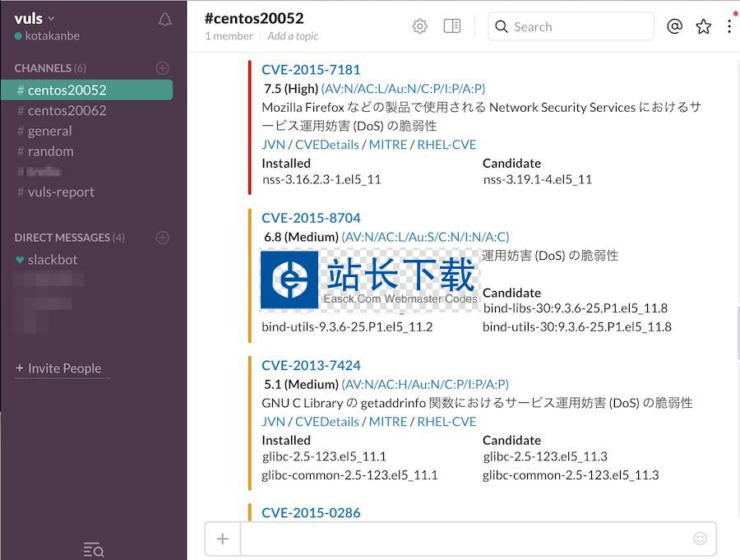This screenshot has width=740, height=560.
Task: Open channel settings gear icon
Action: pos(419,26)
